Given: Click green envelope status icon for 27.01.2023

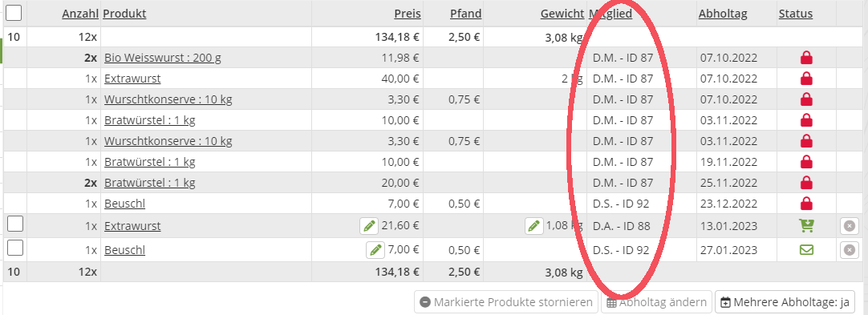Looking at the screenshot, I should tap(806, 250).
